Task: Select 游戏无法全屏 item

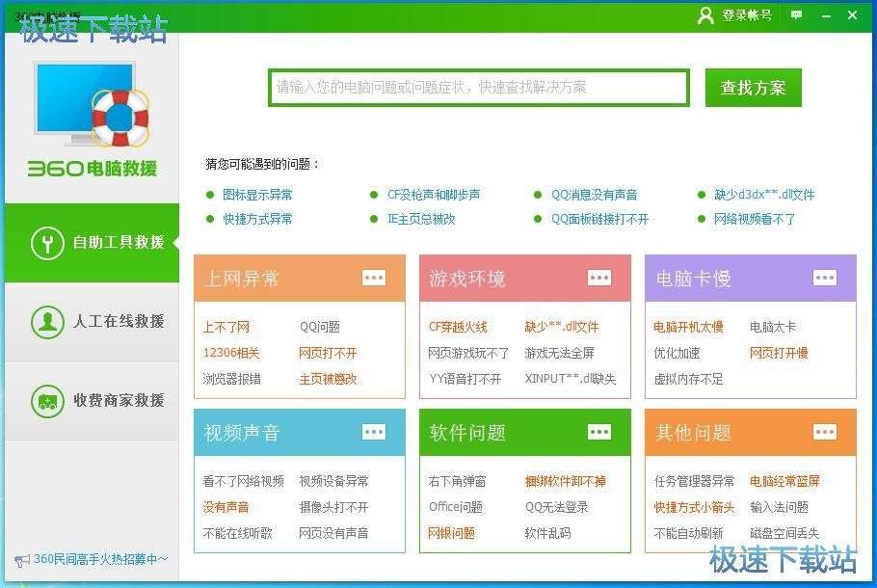Action: click(559, 353)
